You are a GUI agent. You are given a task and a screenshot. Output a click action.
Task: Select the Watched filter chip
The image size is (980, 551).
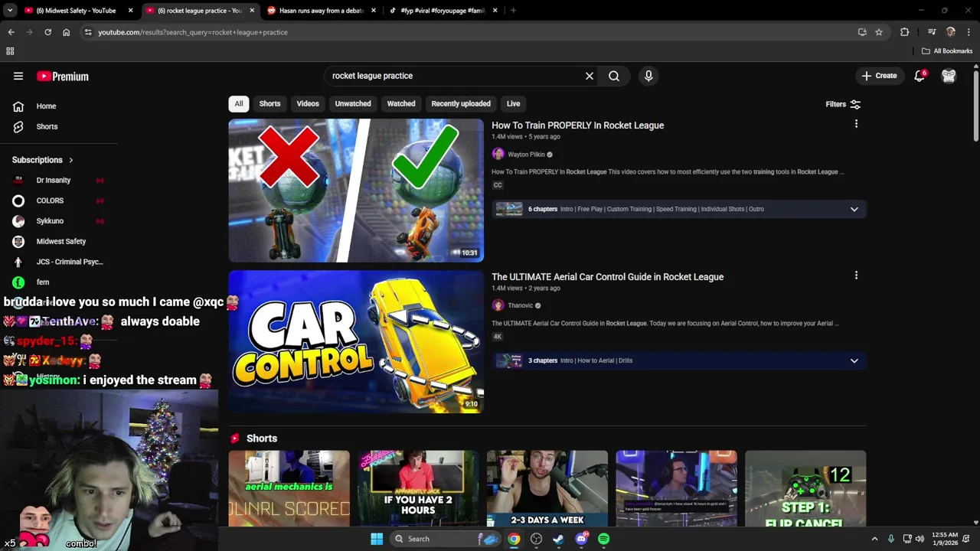pyautogui.click(x=401, y=104)
